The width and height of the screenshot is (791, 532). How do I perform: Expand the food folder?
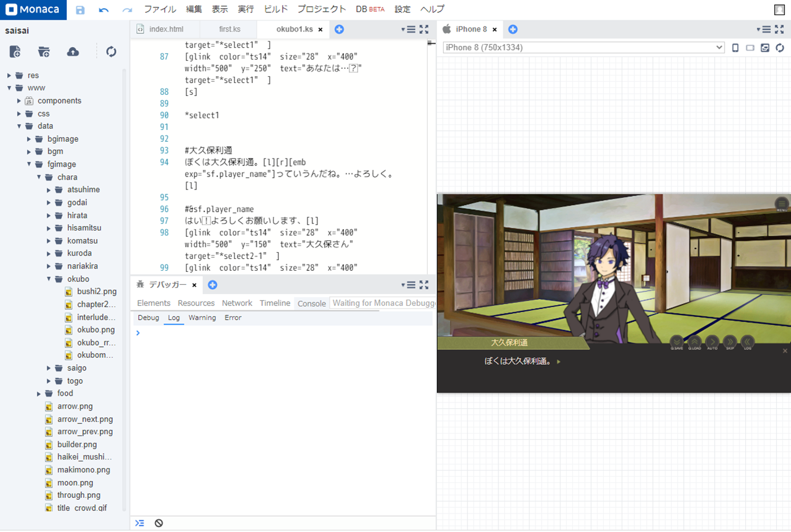click(x=39, y=393)
